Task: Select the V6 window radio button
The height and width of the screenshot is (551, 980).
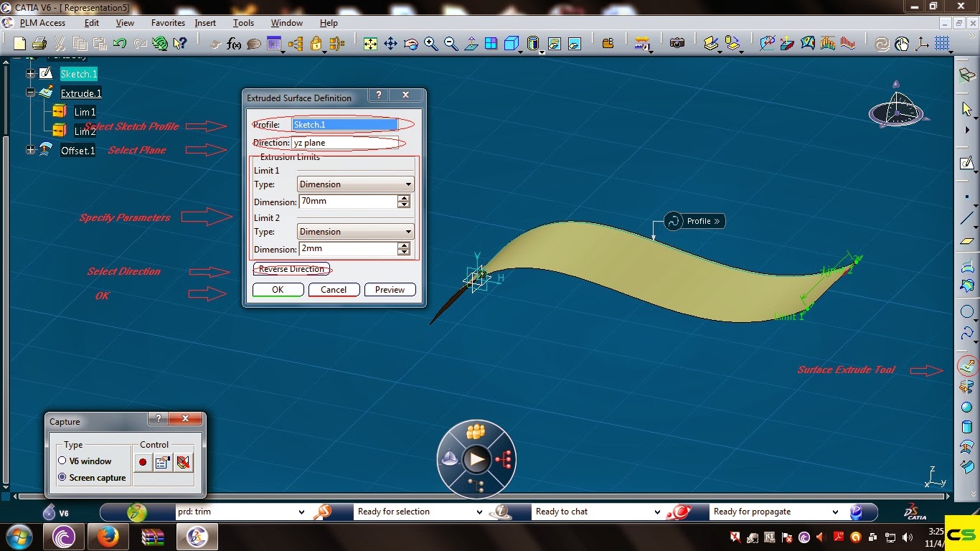Action: tap(62, 461)
